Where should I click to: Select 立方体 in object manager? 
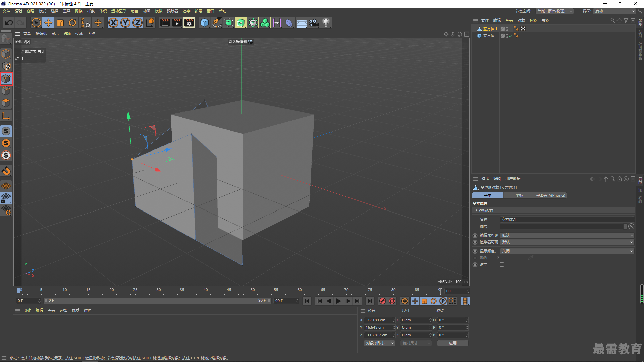489,36
